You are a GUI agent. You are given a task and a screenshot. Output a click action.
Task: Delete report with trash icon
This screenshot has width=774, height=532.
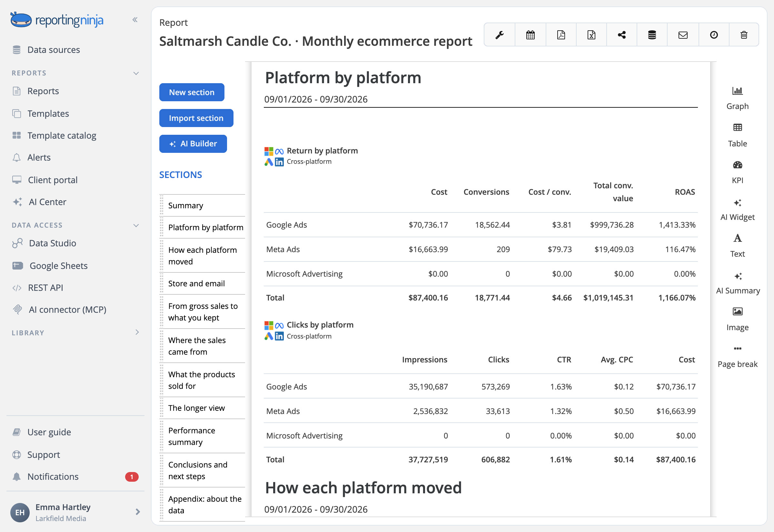[x=744, y=35]
